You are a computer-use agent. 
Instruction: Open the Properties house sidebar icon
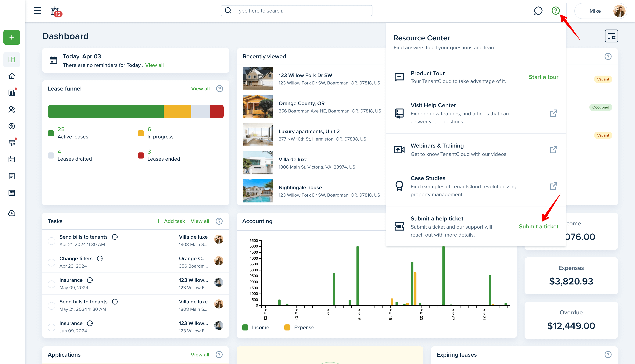tap(12, 76)
